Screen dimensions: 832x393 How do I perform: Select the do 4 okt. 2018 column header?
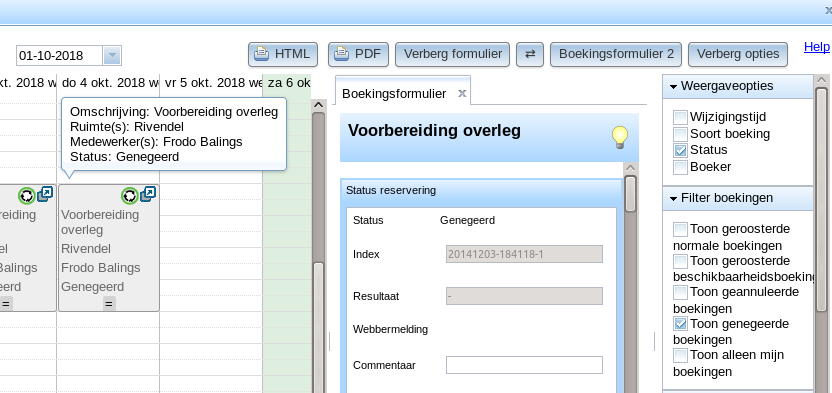pyautogui.click(x=109, y=83)
